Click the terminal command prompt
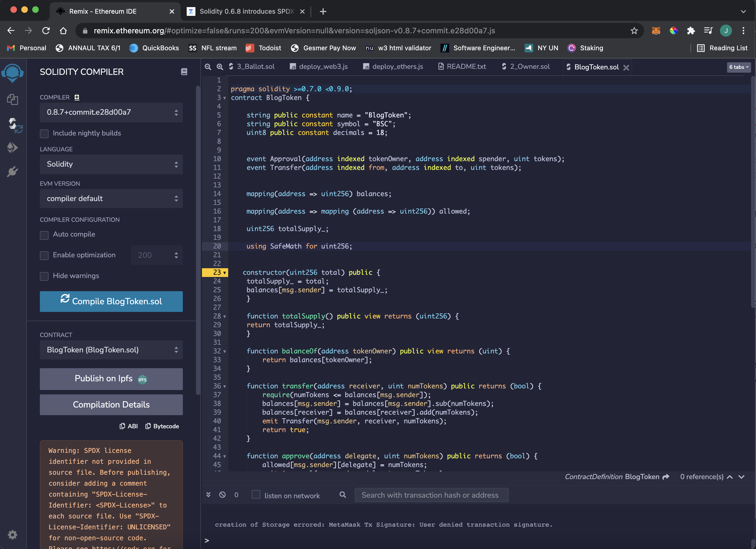 point(207,540)
